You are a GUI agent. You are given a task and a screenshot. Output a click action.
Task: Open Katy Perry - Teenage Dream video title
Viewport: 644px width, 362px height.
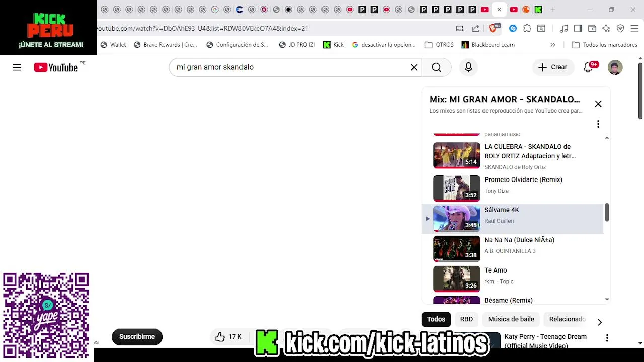coord(545,341)
